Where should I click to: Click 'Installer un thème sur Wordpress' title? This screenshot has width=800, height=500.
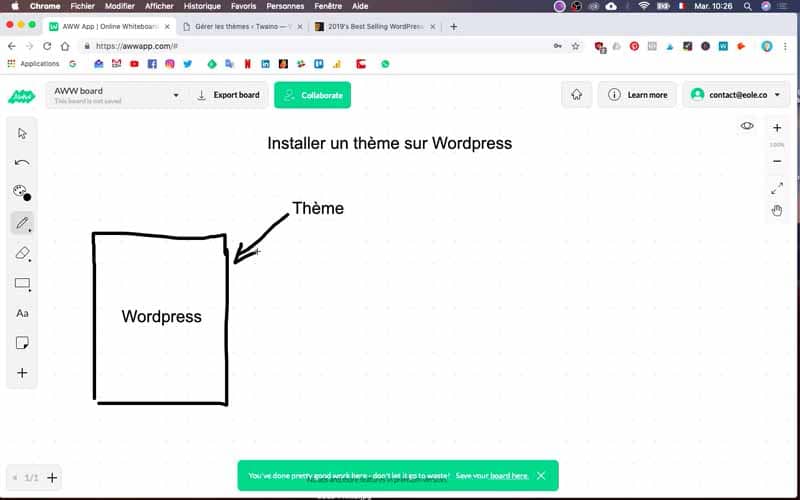pyautogui.click(x=389, y=143)
